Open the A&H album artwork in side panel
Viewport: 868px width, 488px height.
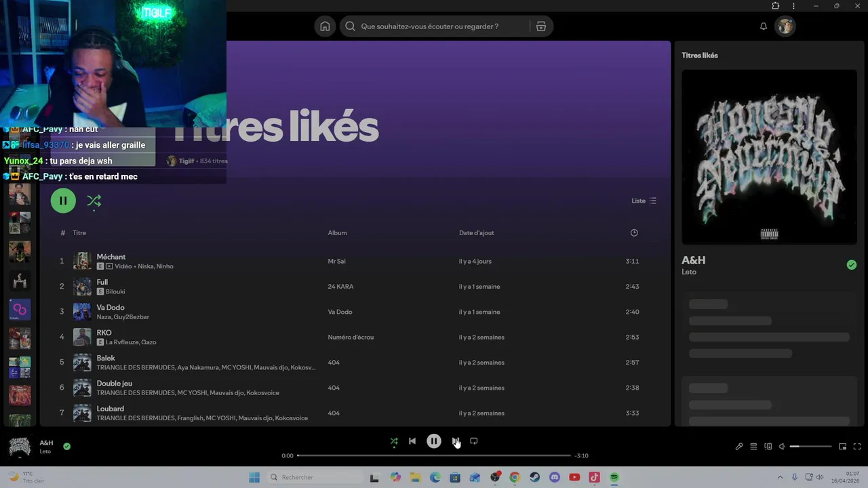(x=769, y=157)
